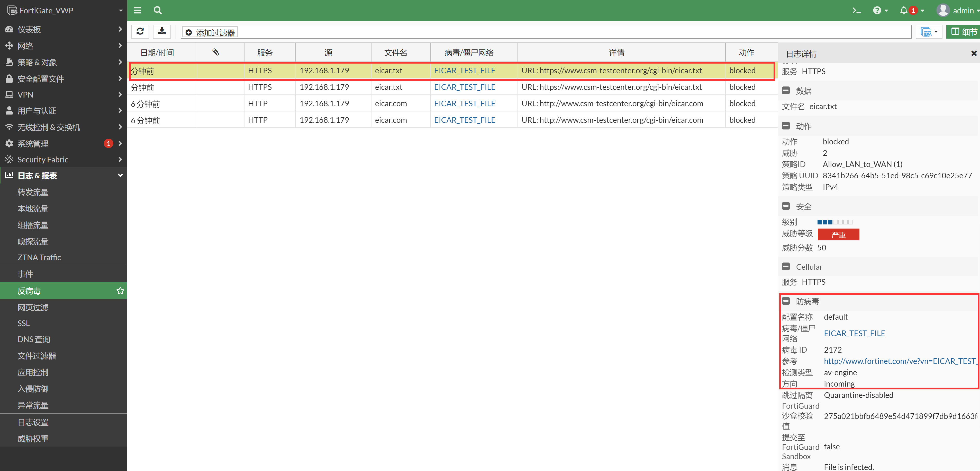The height and width of the screenshot is (471, 980).
Task: Select 转发流量 in the sidebar
Action: pyautogui.click(x=33, y=192)
